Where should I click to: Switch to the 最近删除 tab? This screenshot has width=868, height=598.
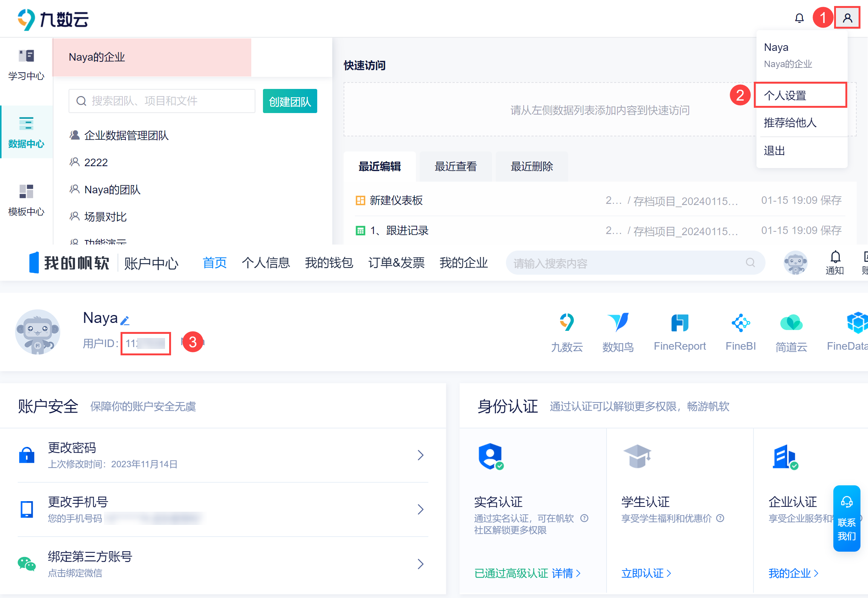point(532,167)
